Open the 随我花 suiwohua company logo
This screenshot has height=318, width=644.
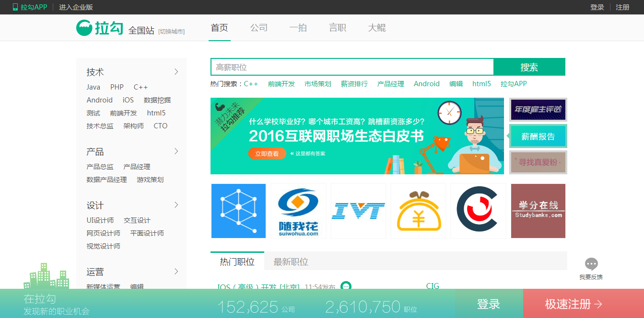pos(298,211)
